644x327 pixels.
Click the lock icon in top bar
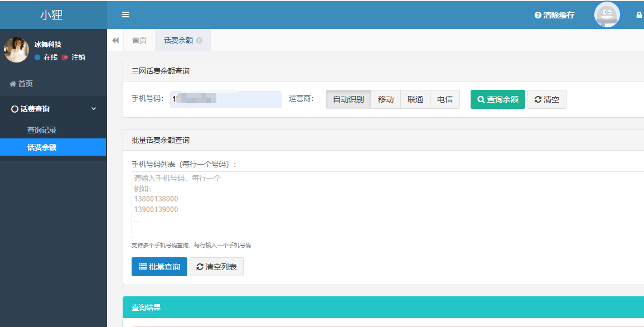(x=639, y=15)
